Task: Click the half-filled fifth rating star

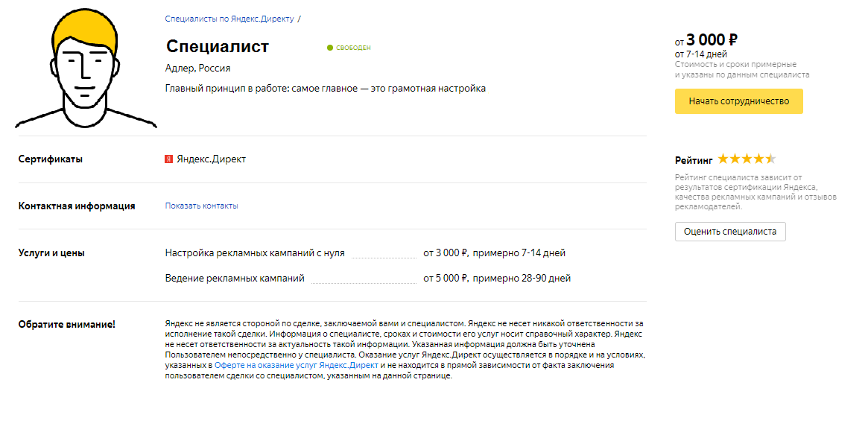Action: 770,159
